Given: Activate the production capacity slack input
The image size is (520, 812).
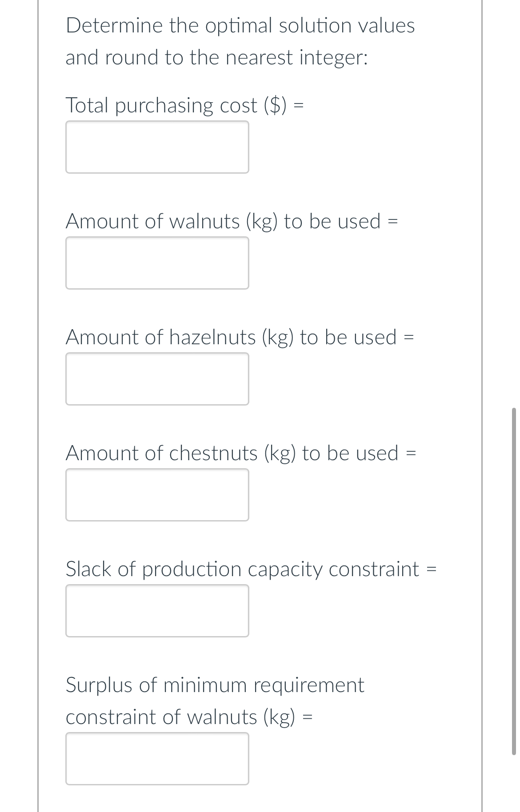Looking at the screenshot, I should coord(157,611).
